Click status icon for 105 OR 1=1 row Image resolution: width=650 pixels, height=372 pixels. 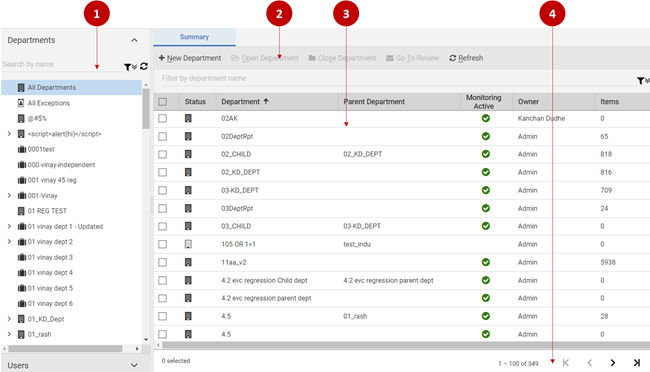tap(188, 244)
